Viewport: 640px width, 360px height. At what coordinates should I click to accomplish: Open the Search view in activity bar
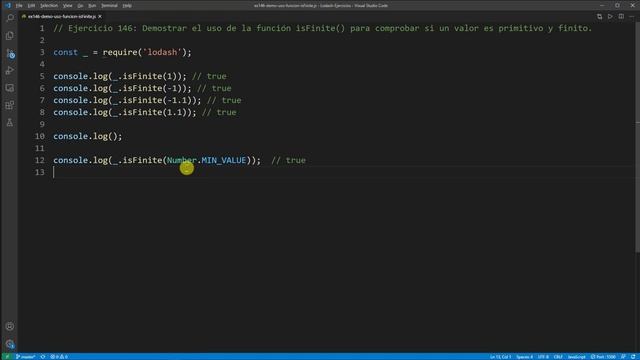click(x=10, y=18)
